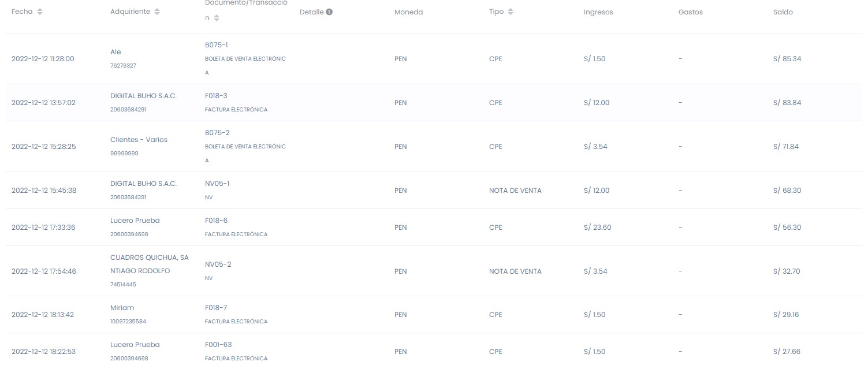Click the Saldo column header
This screenshot has height=369, width=868.
pos(783,12)
